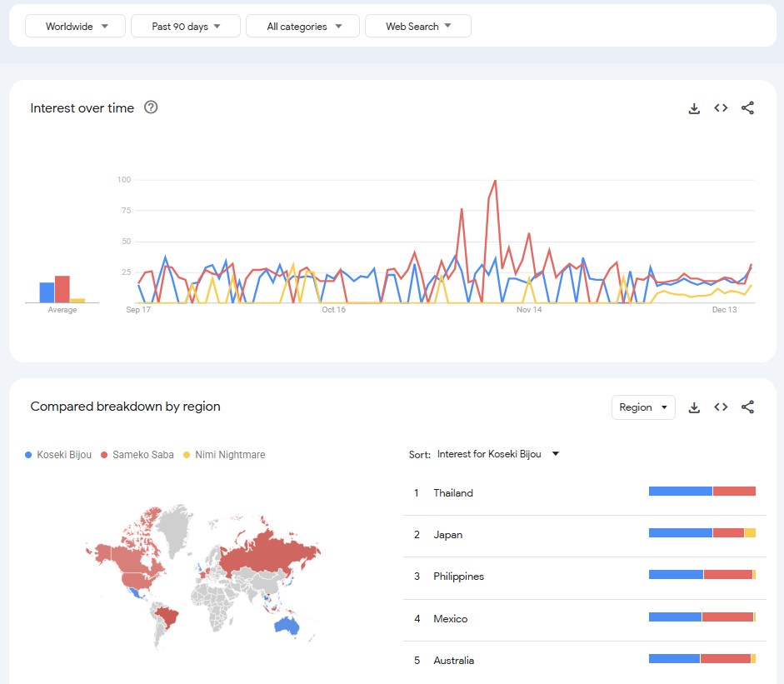The height and width of the screenshot is (684, 784).
Task: Open the Mexico region row
Action: 585,618
